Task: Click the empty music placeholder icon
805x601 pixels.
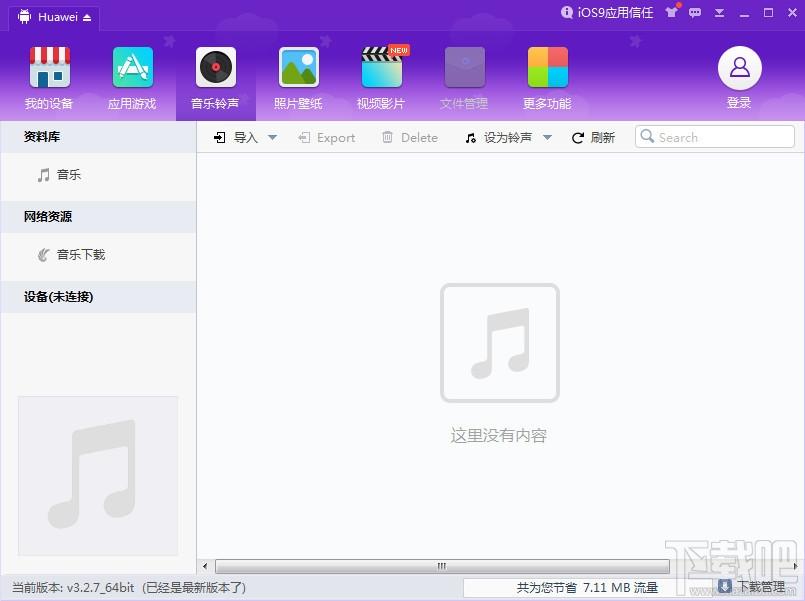Action: [500, 343]
